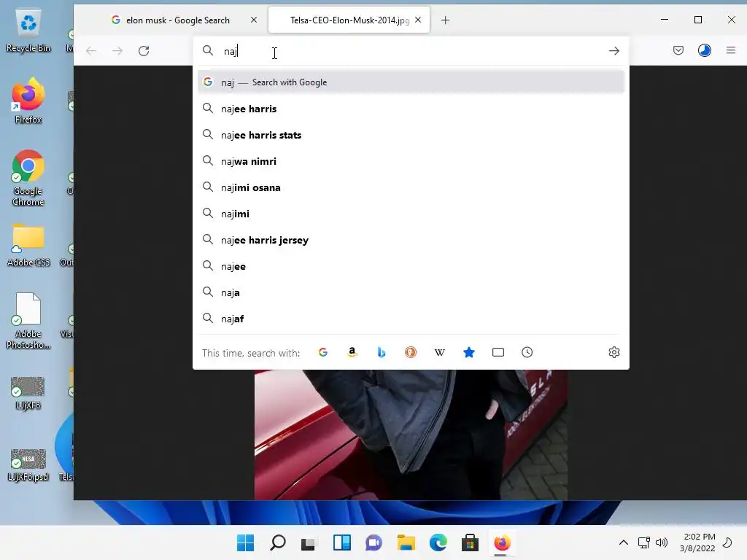Open Firefox account icon

705,50
